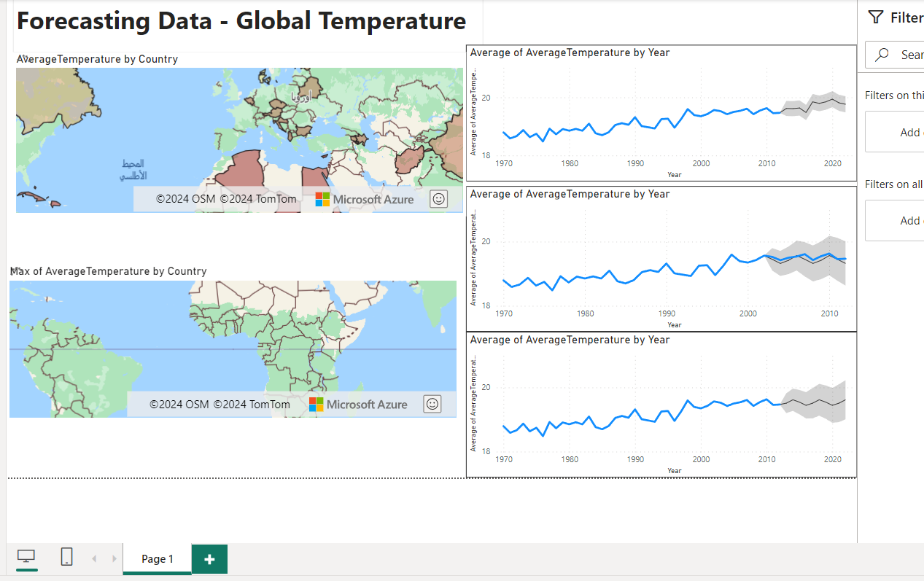Viewport: 924px width, 581px height.
Task: Select the report title Forecasting Data text
Action: point(241,21)
